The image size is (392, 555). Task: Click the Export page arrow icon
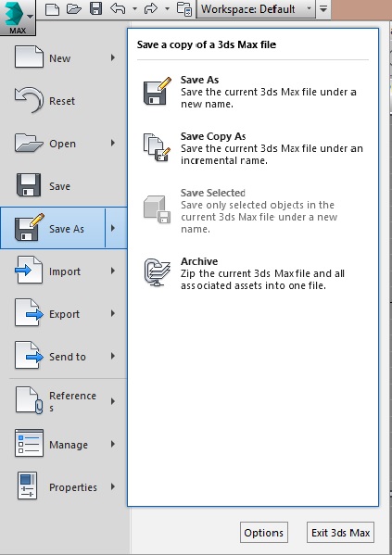(x=29, y=312)
